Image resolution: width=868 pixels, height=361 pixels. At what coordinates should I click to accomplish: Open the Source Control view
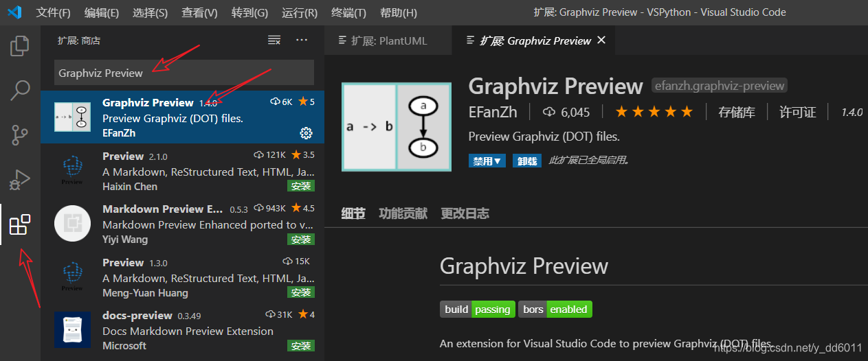(x=20, y=135)
